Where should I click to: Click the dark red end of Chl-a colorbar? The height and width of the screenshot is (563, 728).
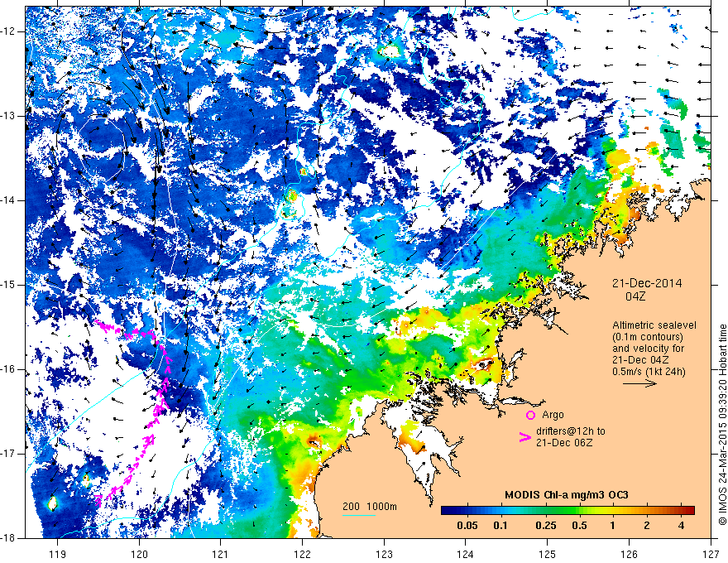click(690, 511)
